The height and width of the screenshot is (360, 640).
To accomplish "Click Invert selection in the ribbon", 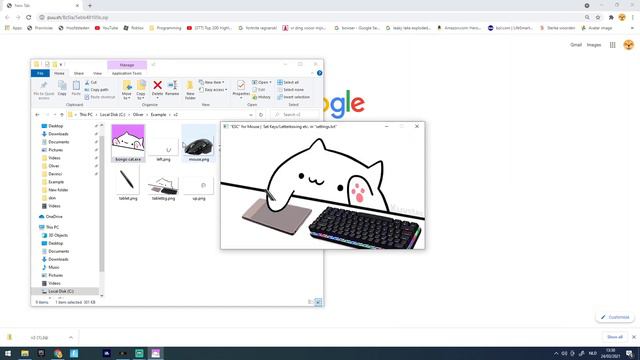I will click(x=293, y=97).
